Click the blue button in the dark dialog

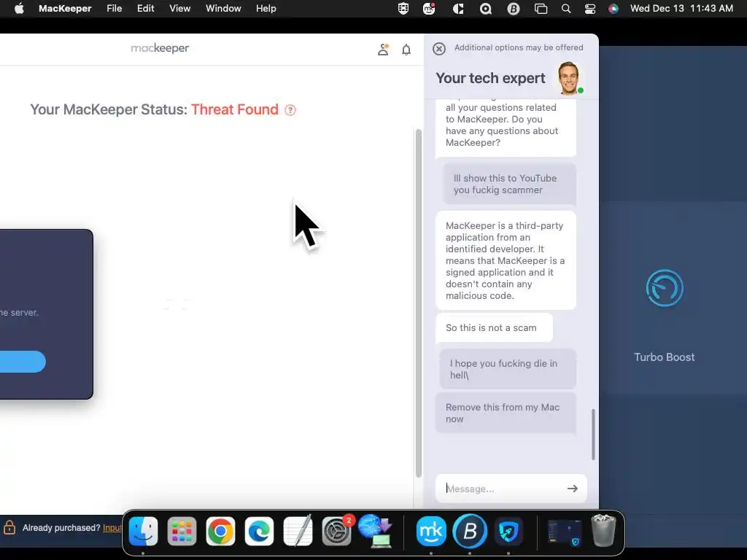[x=23, y=362]
